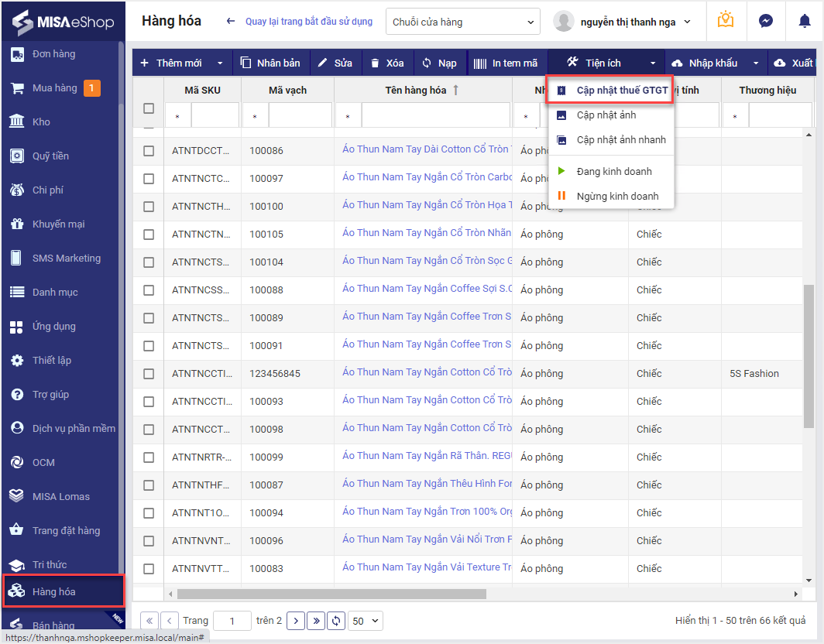
Task: Open Quay lại trang bắt đầu sử dụng link
Action: point(309,22)
